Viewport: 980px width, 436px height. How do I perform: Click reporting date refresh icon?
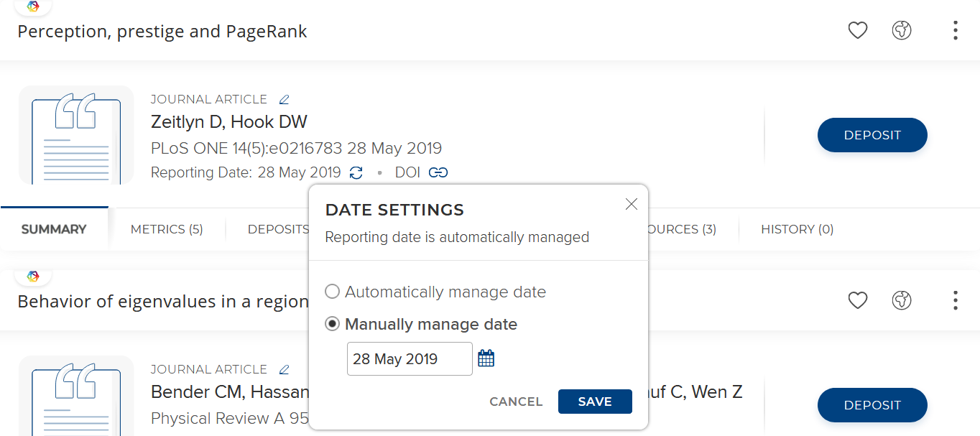click(x=356, y=172)
